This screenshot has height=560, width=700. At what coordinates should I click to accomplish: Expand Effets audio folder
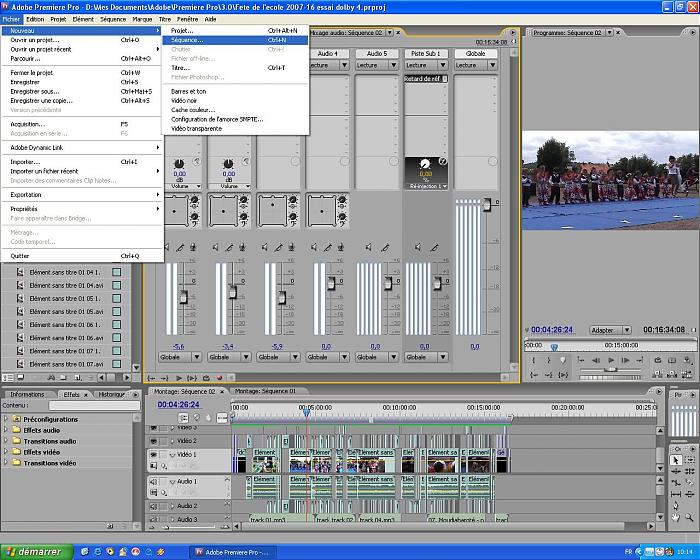tap(6, 430)
